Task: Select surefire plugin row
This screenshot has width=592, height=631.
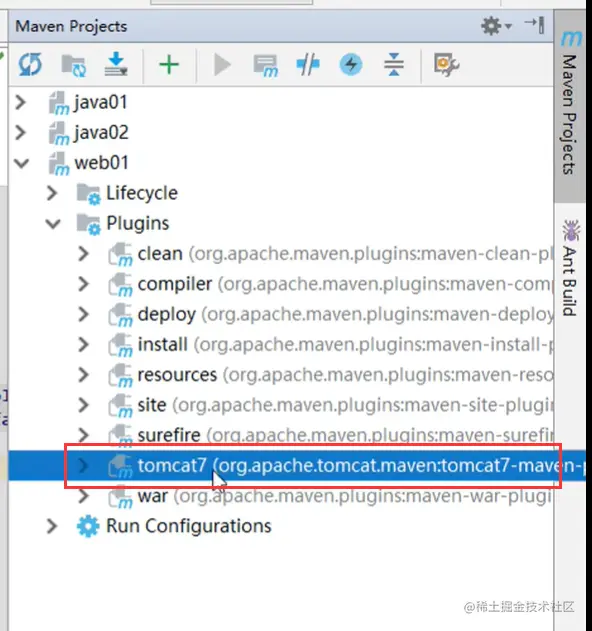Action: pyautogui.click(x=281, y=435)
